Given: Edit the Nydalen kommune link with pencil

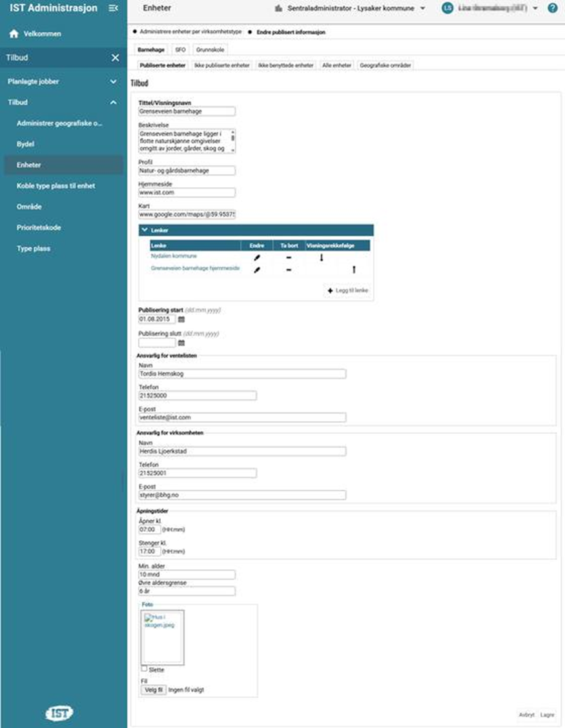Looking at the screenshot, I should (x=257, y=258).
